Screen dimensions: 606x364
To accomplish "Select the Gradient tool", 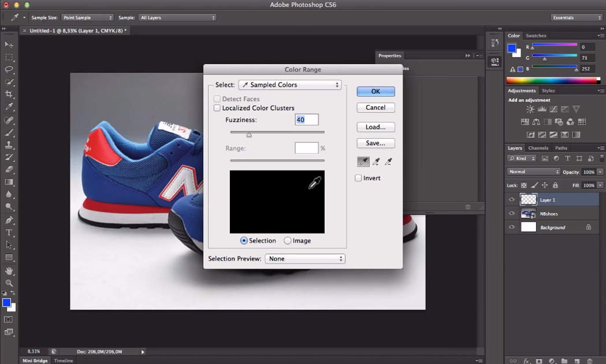I will click(9, 182).
